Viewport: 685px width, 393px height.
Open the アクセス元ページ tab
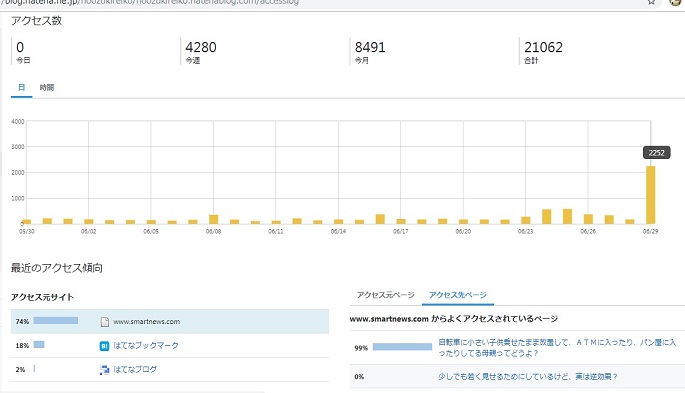click(385, 295)
